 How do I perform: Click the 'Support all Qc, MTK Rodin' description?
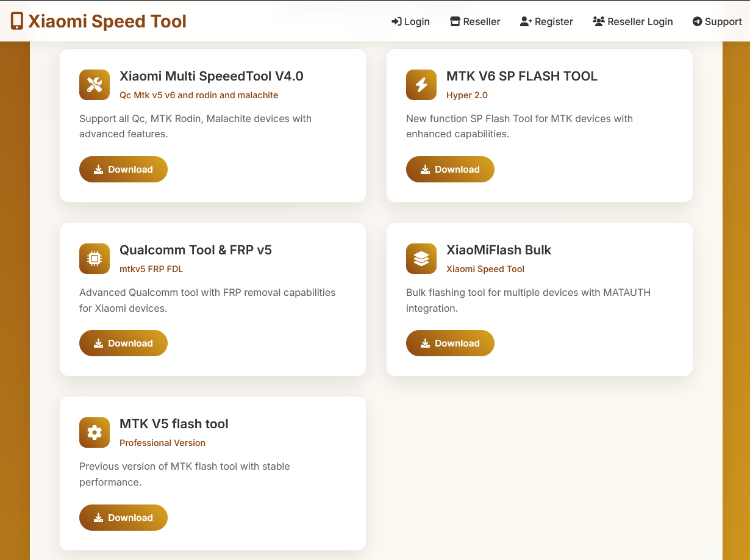[196, 126]
